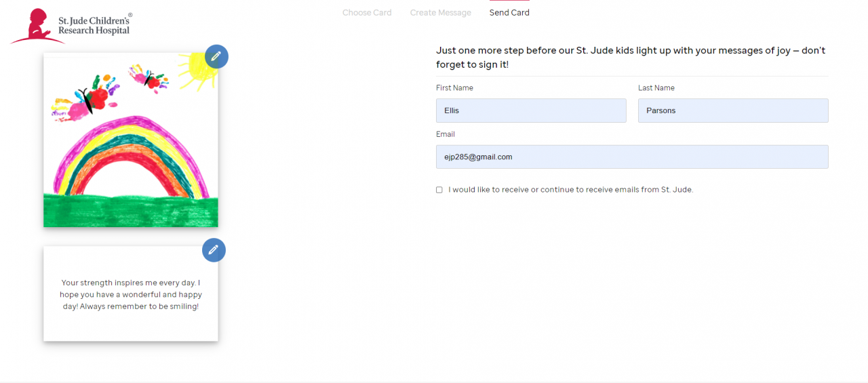Click into the Email address field
The image size is (868, 383).
(632, 157)
